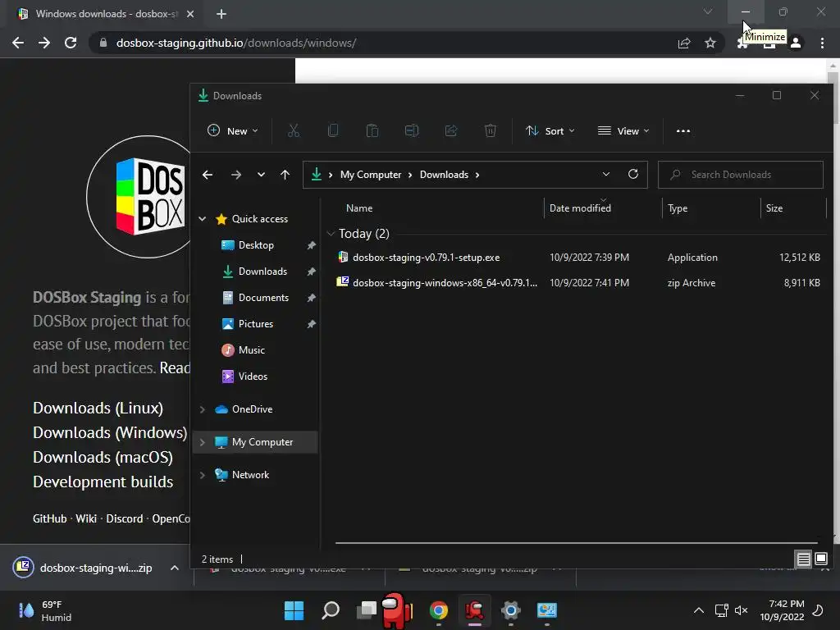The height and width of the screenshot is (630, 840).
Task: Select Music in navigation pane
Action: coord(251,349)
